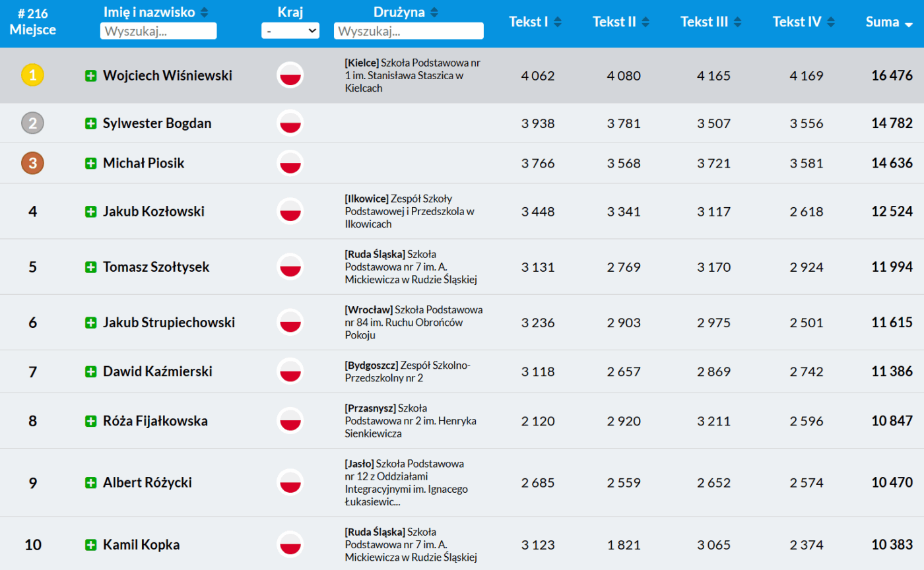924x570 pixels.
Task: Sort by Suma column header
Action: coord(888,22)
